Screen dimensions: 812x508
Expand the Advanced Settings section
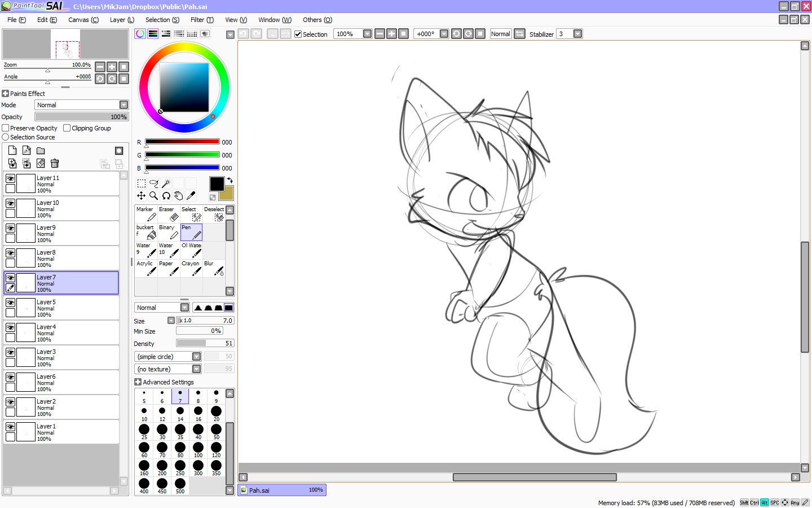click(138, 382)
